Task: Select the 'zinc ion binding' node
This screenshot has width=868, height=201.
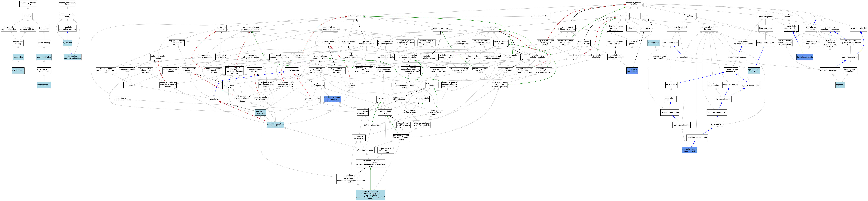Action: pyautogui.click(x=44, y=85)
